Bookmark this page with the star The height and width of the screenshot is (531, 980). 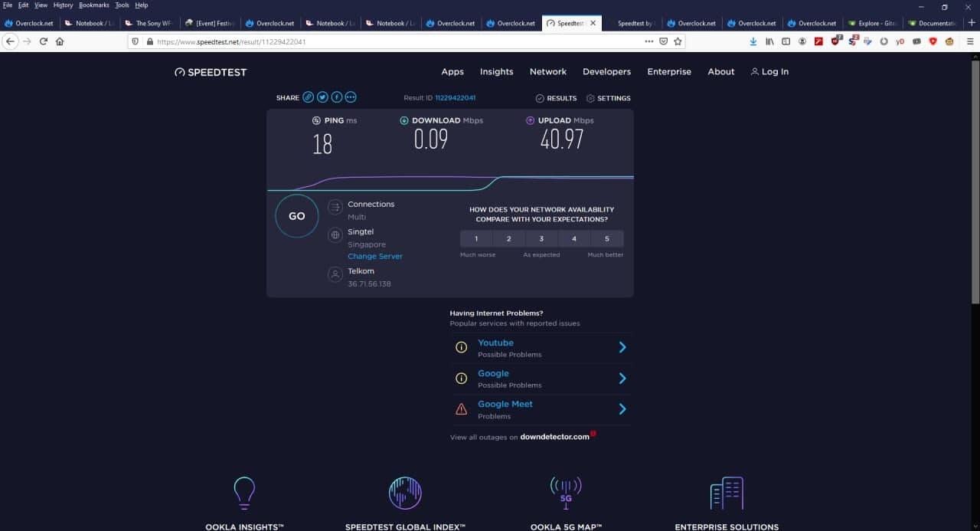coord(678,41)
